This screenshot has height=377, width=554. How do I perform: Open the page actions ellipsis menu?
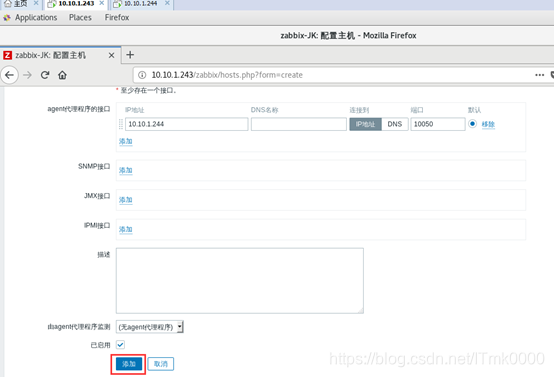(540, 75)
